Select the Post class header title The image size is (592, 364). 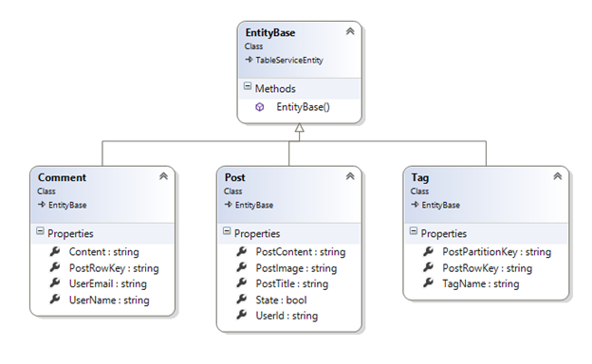(235, 177)
